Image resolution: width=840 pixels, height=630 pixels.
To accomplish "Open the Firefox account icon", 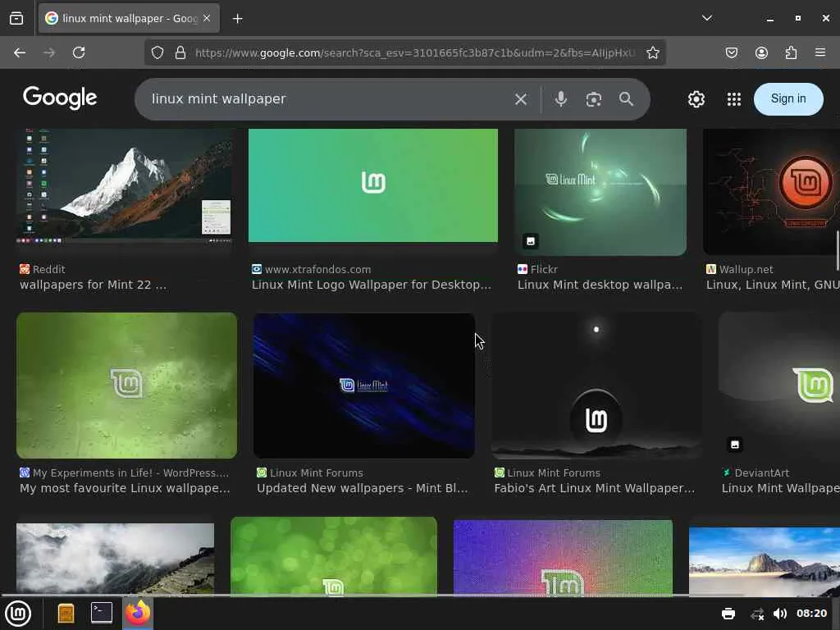I will click(761, 52).
